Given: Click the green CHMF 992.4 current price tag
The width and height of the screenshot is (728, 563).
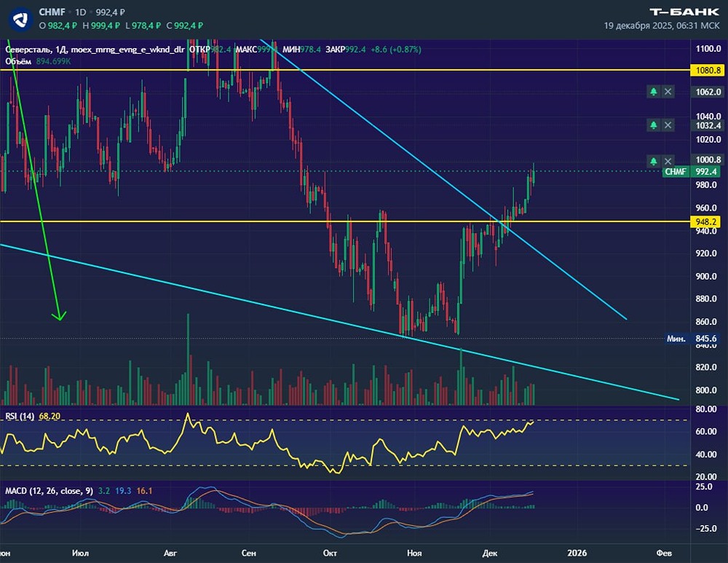Looking at the screenshot, I should click(x=692, y=172).
